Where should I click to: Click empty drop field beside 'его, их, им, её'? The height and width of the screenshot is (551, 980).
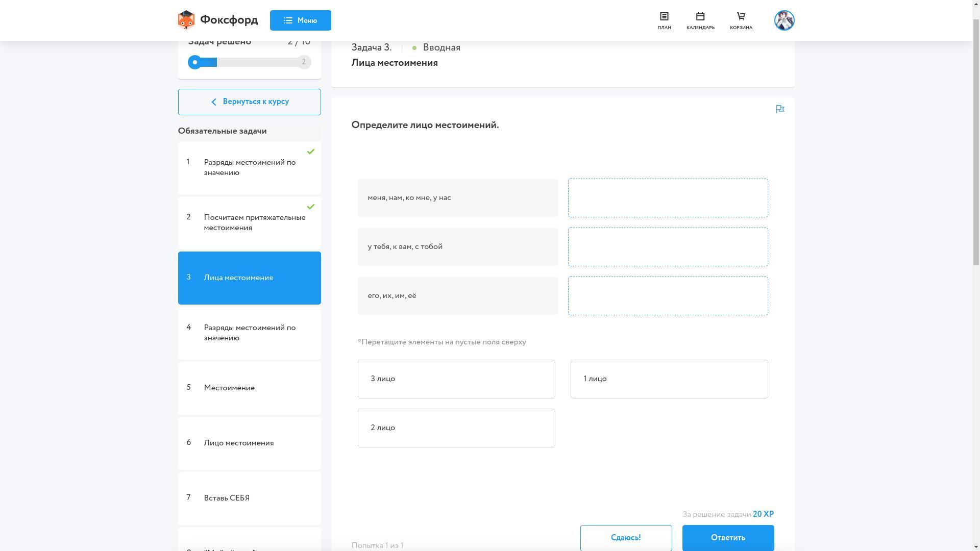tap(668, 296)
